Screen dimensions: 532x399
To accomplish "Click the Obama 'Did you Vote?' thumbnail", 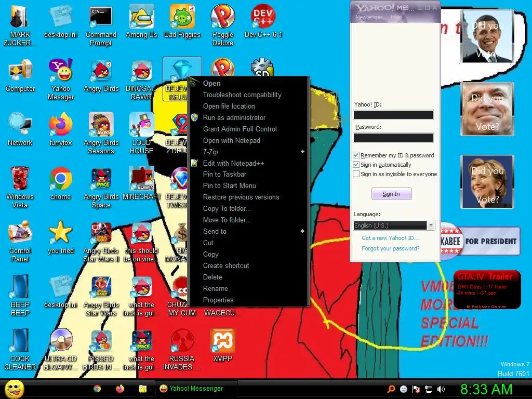I will coord(487,36).
